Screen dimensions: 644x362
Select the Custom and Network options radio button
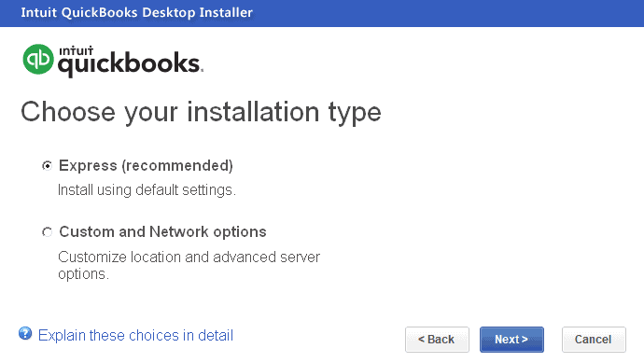click(x=48, y=232)
